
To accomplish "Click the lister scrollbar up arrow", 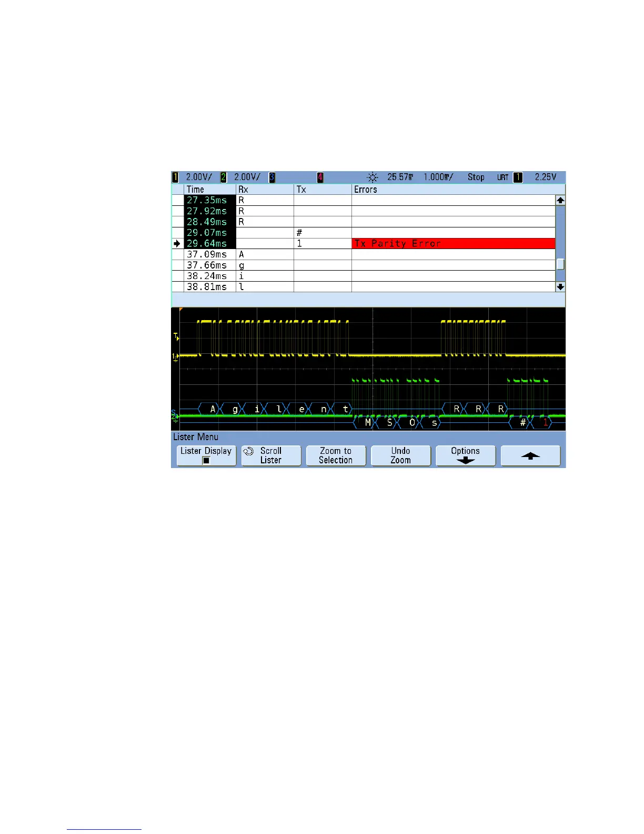I will click(x=560, y=200).
